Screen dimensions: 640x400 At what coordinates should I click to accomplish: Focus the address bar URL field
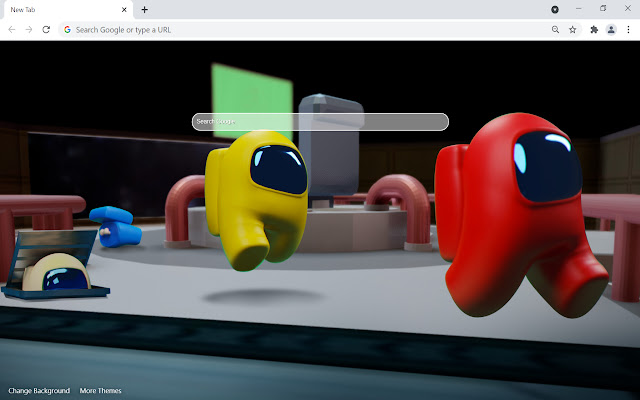300,30
